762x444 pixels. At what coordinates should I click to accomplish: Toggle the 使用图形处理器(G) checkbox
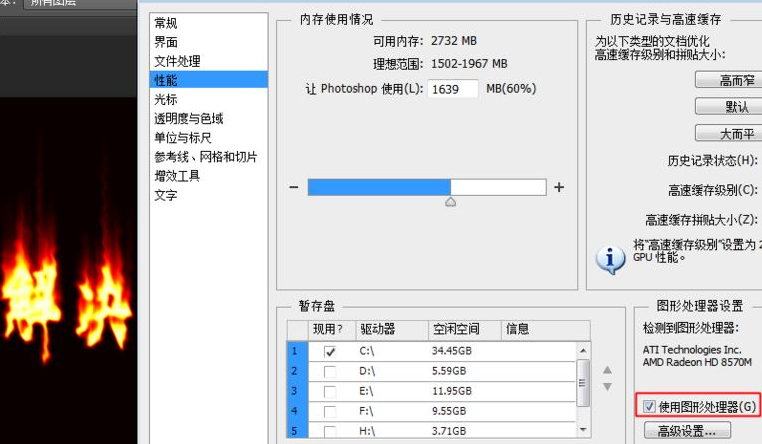tap(650, 406)
